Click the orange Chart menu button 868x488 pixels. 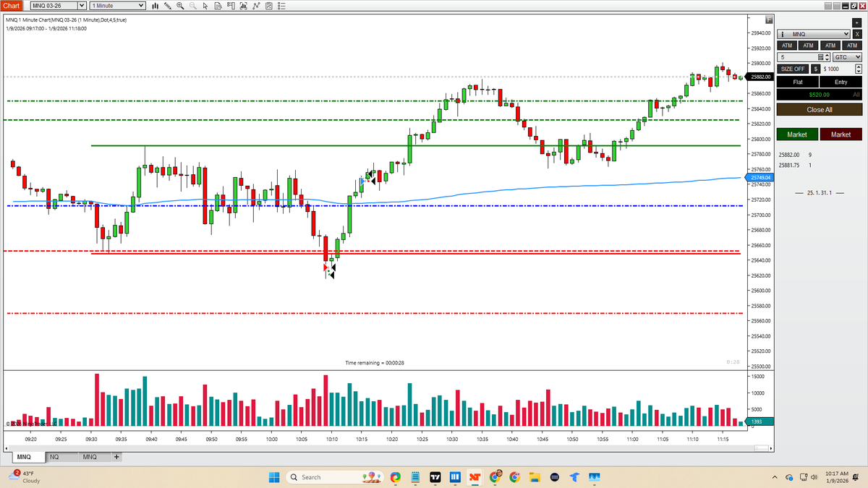[x=12, y=6]
